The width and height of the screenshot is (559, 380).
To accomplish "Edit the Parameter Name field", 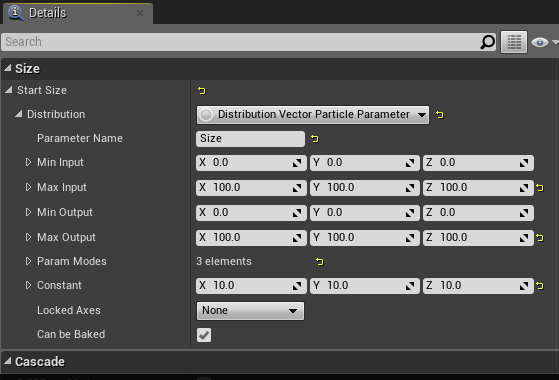I will click(x=250, y=139).
